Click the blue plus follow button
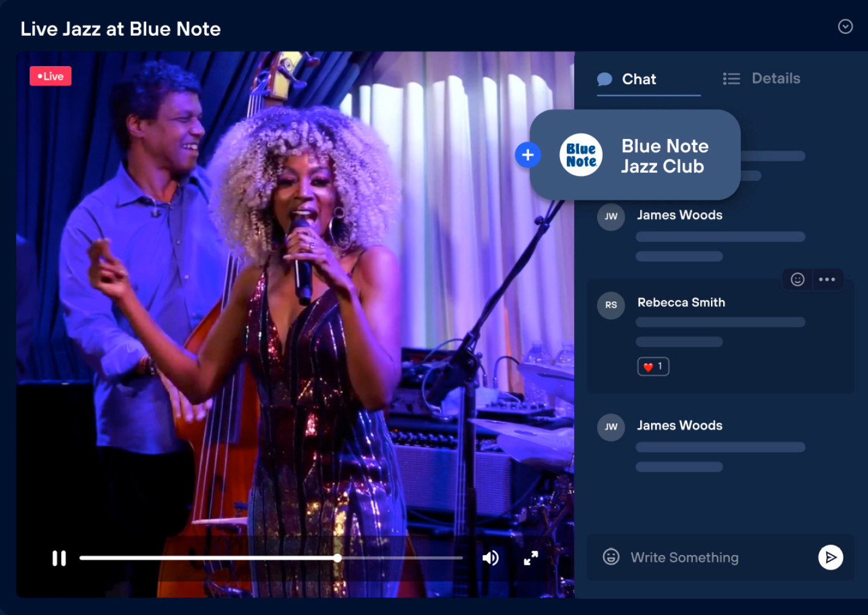 pos(527,155)
